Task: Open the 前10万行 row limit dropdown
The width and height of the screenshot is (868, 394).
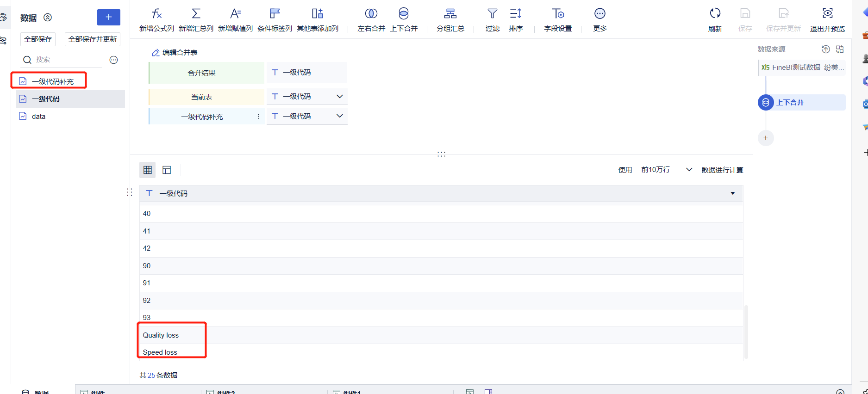Action: (666, 170)
